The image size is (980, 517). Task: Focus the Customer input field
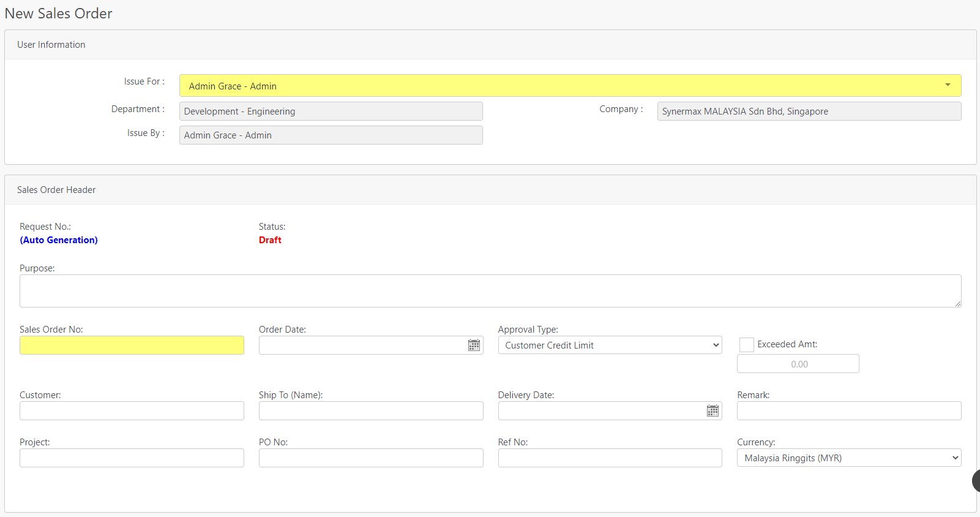click(132, 410)
